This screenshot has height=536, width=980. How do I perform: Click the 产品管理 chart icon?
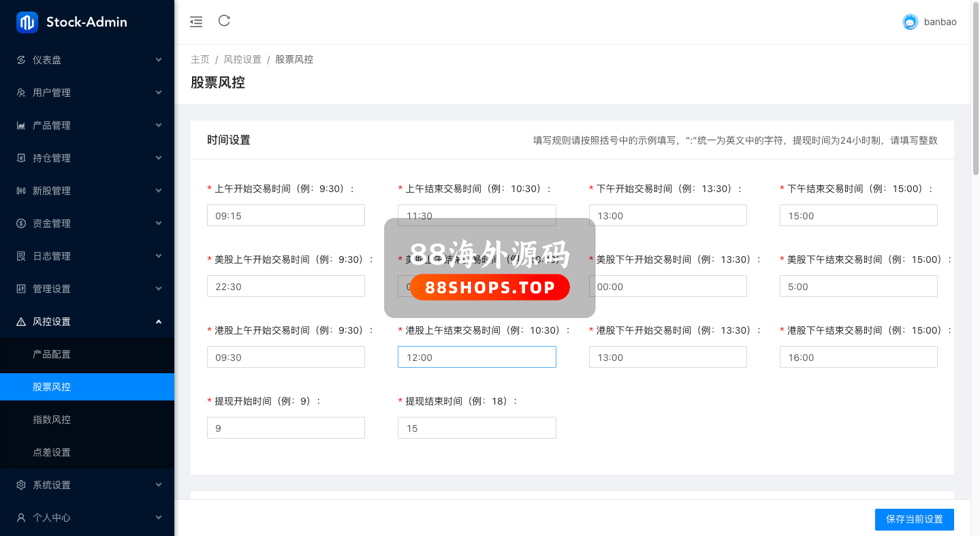21,125
